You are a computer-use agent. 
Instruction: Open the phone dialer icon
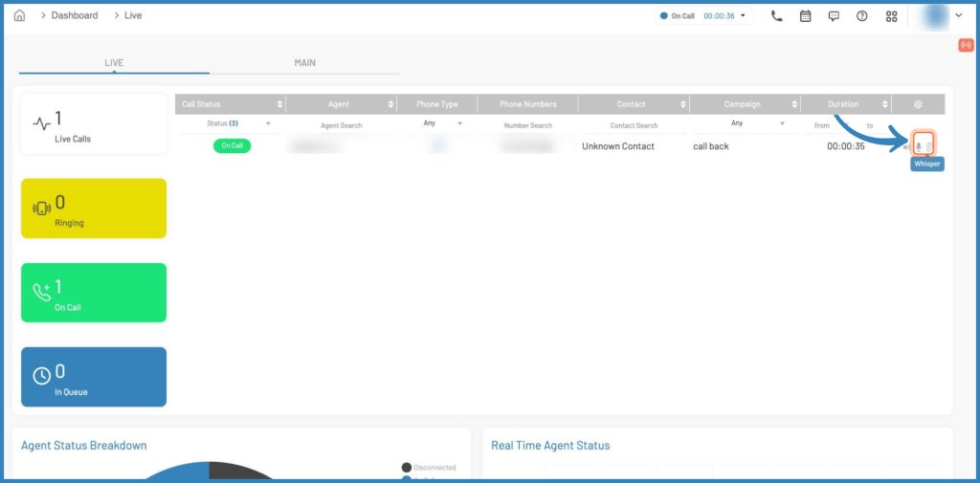pyautogui.click(x=776, y=16)
